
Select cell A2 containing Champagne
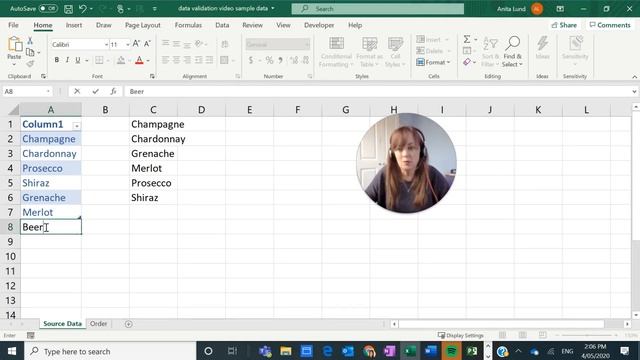(51, 139)
